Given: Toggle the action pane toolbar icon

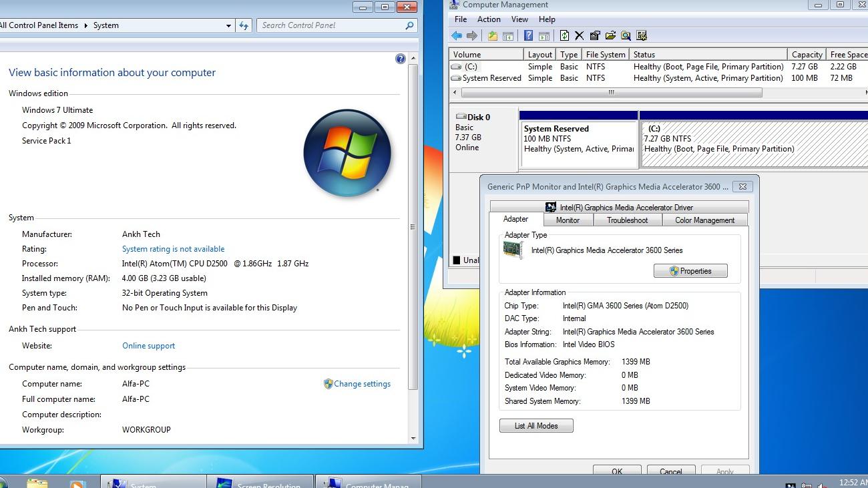Looking at the screenshot, I should 544,36.
